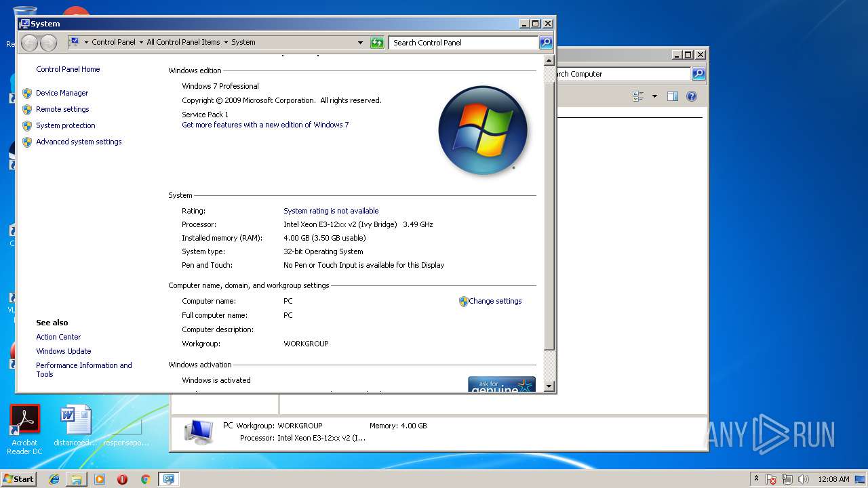Open Windows Update link
The width and height of the screenshot is (868, 488).
point(64,351)
